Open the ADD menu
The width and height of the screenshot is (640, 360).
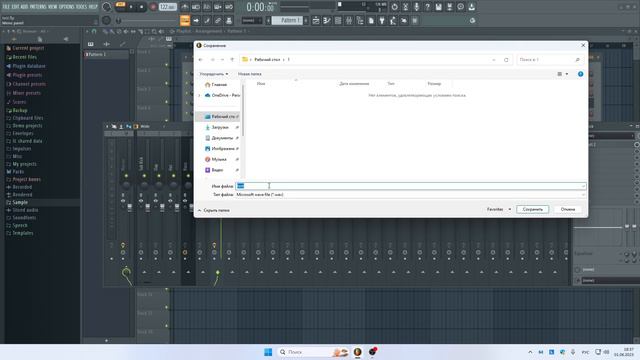tap(24, 7)
